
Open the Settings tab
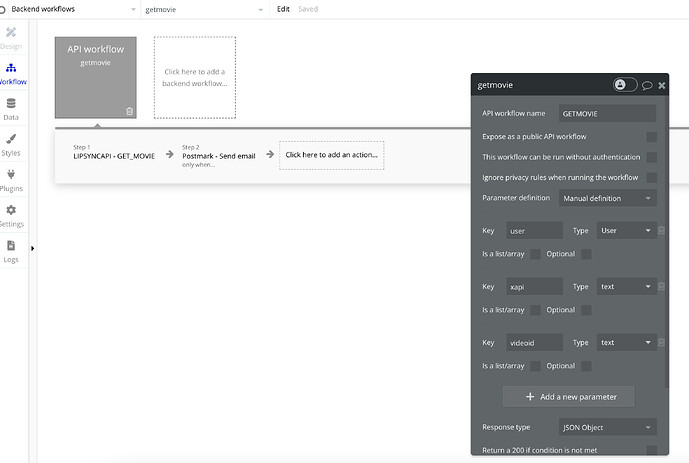point(11,216)
